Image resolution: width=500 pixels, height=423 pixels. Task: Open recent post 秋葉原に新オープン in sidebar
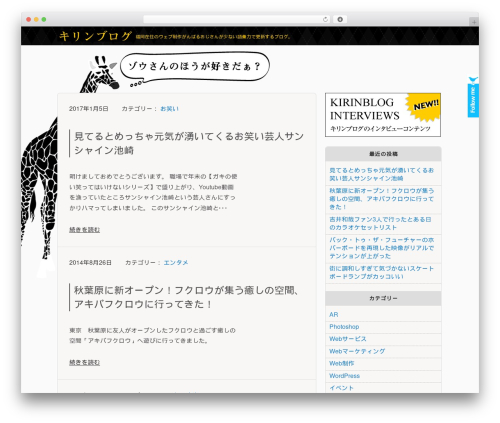coord(382,199)
